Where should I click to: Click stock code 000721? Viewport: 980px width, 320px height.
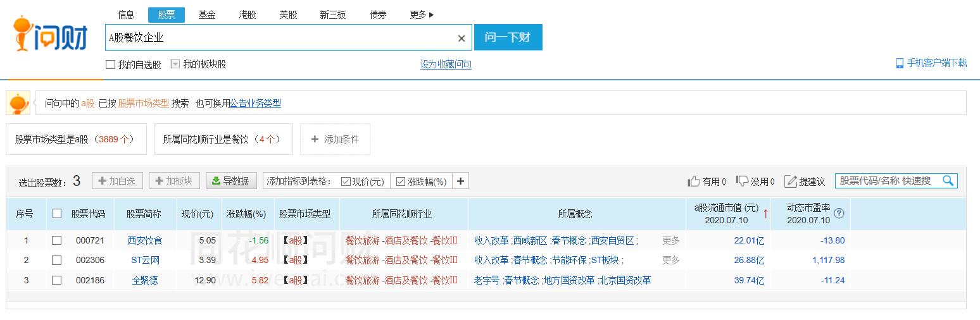(x=90, y=240)
